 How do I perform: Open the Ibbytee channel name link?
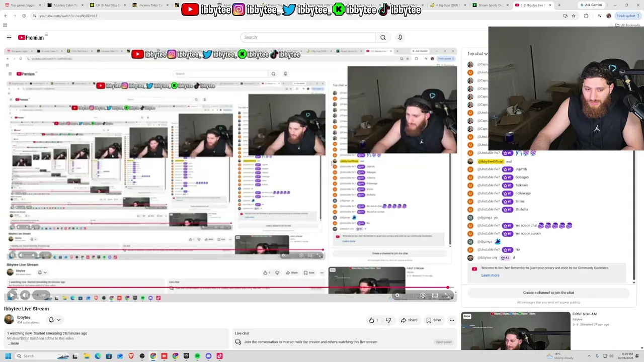(24, 317)
